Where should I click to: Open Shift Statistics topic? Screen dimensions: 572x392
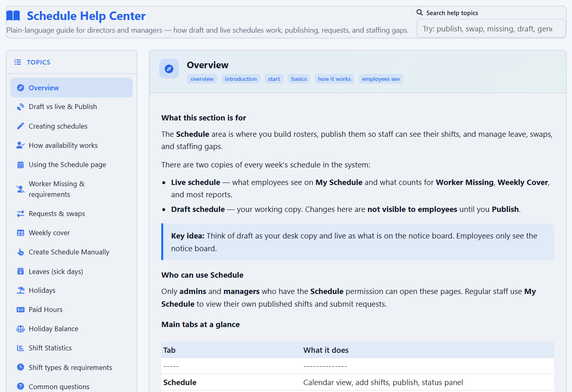[71, 348]
